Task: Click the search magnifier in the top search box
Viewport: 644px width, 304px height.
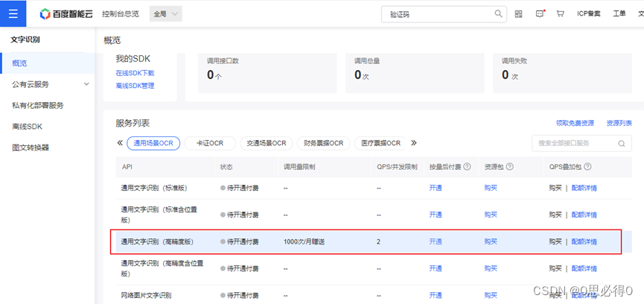Action: tap(498, 13)
